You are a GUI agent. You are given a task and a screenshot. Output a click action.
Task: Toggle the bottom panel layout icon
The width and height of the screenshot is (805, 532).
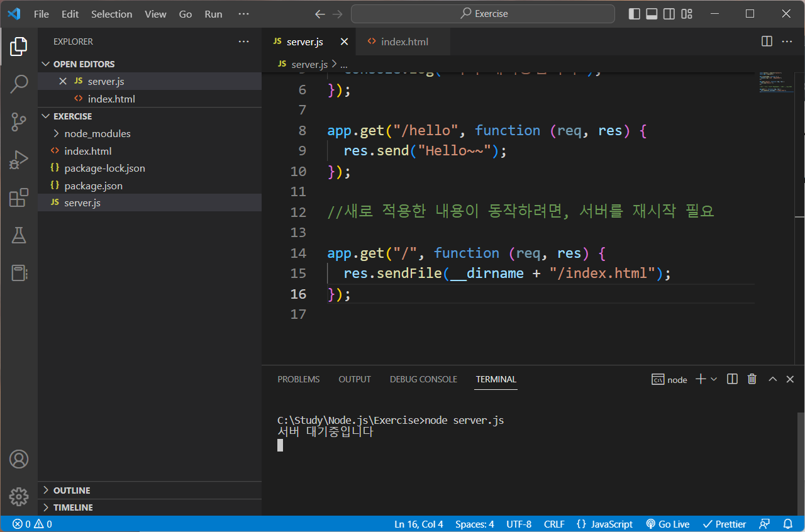click(652, 14)
